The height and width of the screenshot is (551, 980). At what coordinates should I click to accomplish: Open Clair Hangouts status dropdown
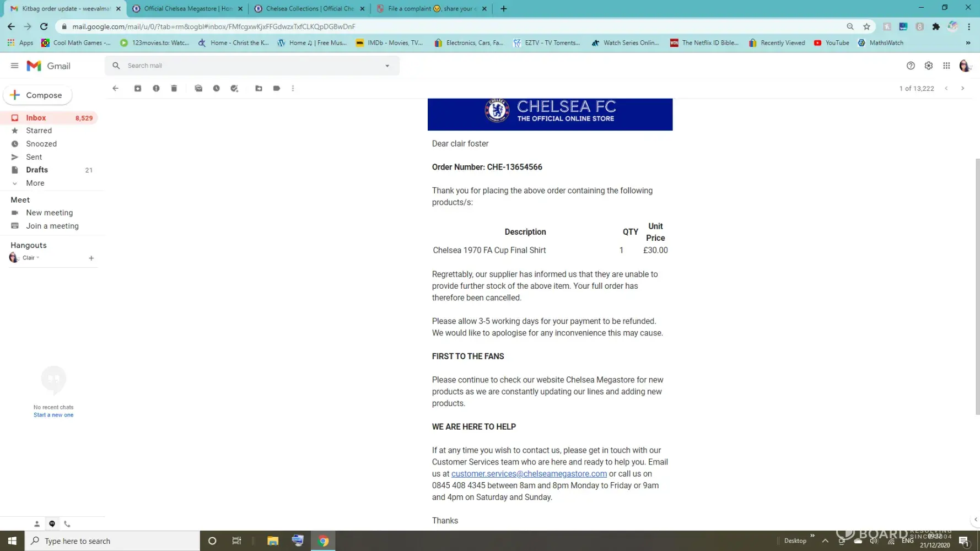(x=37, y=258)
